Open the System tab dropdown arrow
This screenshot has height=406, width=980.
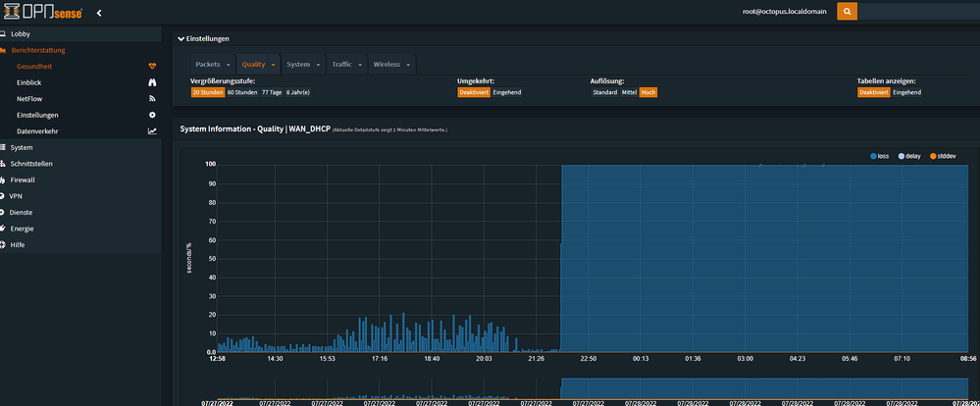click(318, 65)
